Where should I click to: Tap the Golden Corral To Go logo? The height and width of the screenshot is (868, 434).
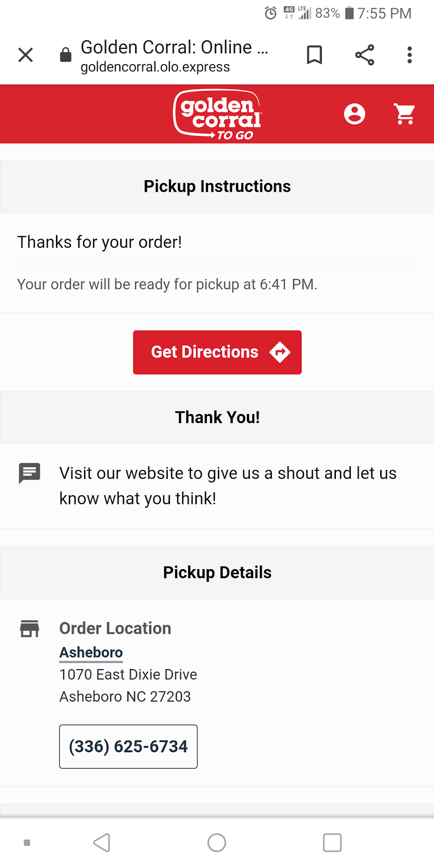[217, 114]
